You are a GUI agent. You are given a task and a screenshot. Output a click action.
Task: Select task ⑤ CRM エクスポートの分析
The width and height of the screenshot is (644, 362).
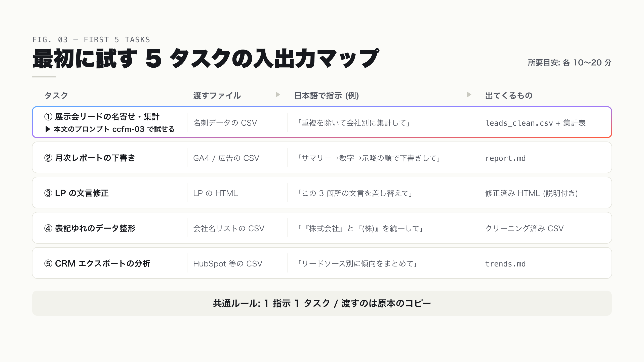pos(97,263)
